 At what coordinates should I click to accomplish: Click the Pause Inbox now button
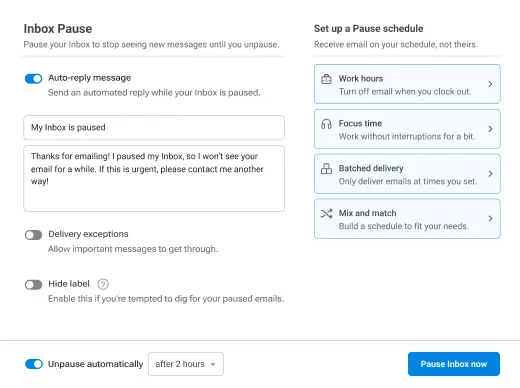pos(454,364)
